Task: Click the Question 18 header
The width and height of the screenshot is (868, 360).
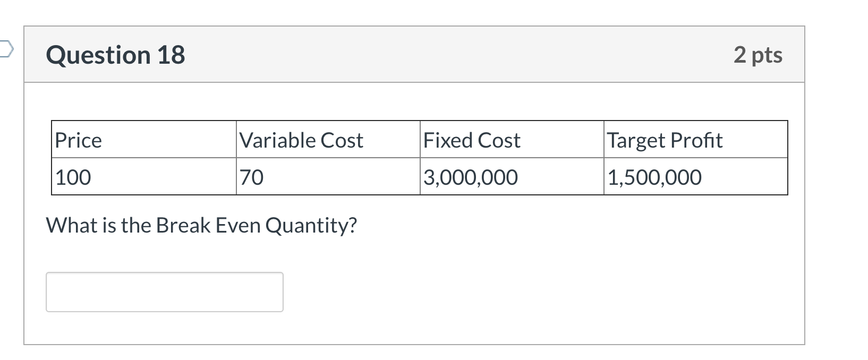Action: [115, 54]
